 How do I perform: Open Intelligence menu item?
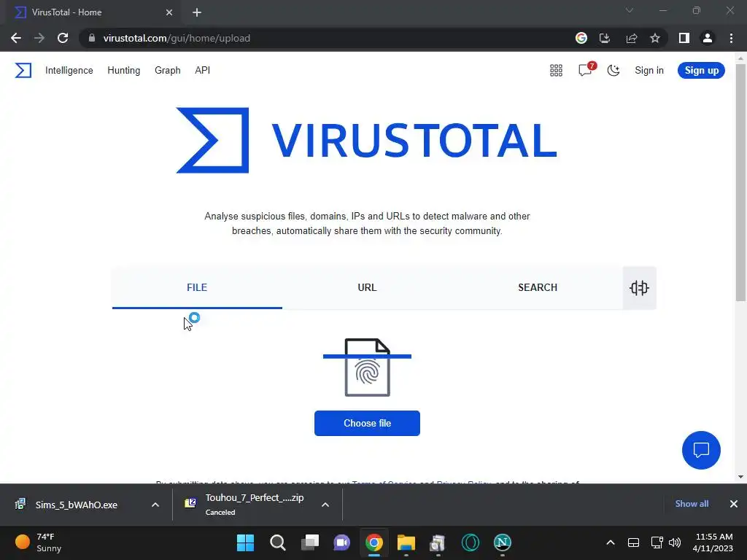tap(69, 71)
